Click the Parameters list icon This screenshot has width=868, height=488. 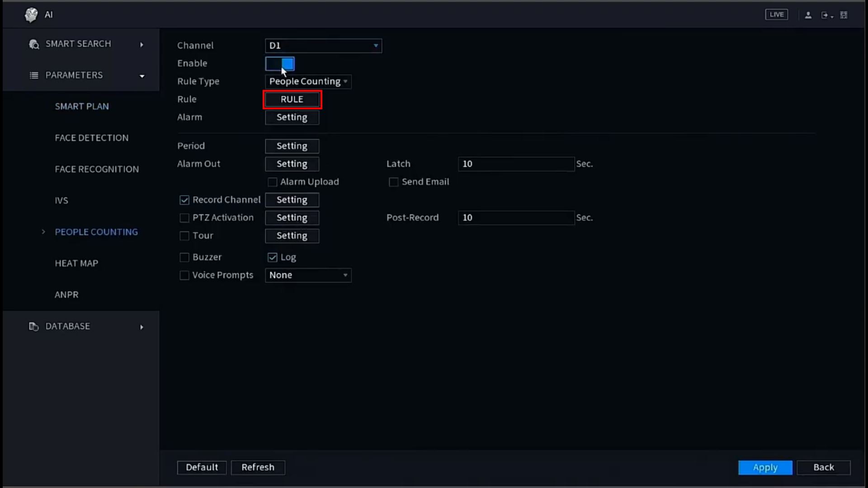coord(34,75)
